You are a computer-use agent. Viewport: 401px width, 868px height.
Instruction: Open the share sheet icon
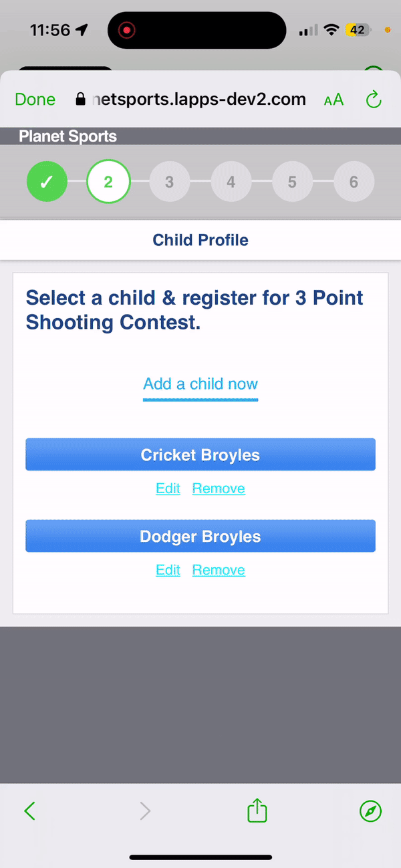257,811
